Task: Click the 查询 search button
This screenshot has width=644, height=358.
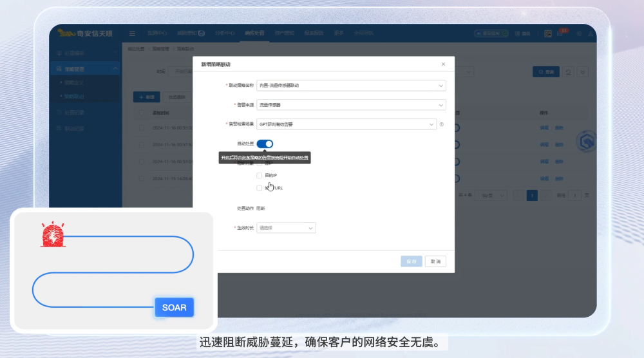Action: click(546, 72)
